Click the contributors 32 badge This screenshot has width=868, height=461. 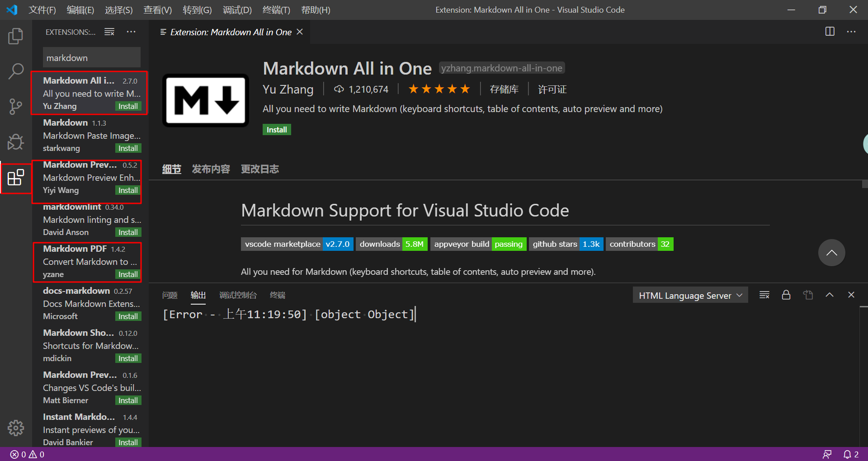click(640, 244)
